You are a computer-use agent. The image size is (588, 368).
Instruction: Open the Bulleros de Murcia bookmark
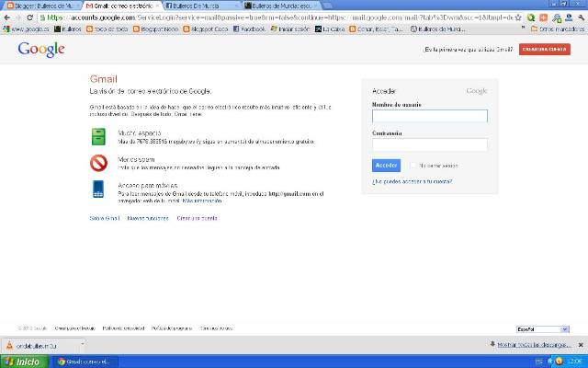[437, 29]
